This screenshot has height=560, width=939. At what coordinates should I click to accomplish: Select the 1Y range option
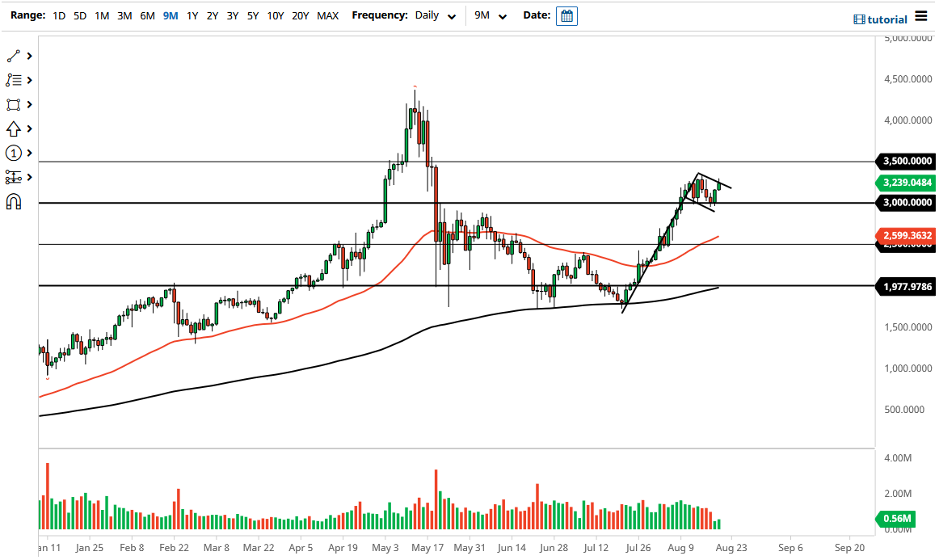pyautogui.click(x=192, y=15)
